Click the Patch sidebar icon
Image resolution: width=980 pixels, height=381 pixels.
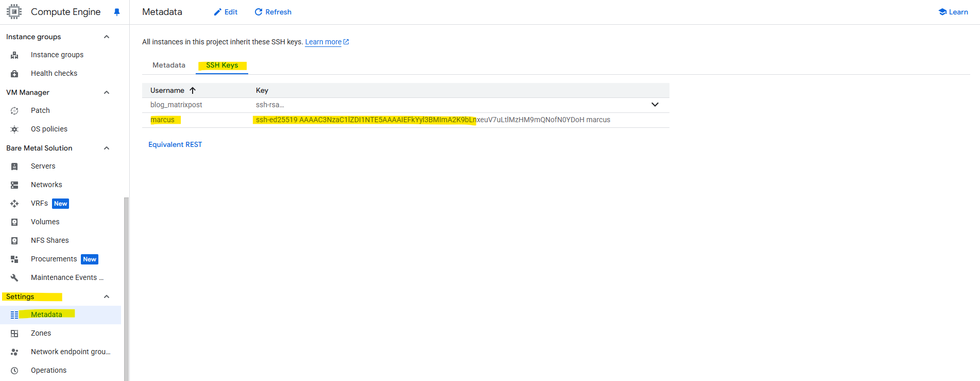point(14,110)
